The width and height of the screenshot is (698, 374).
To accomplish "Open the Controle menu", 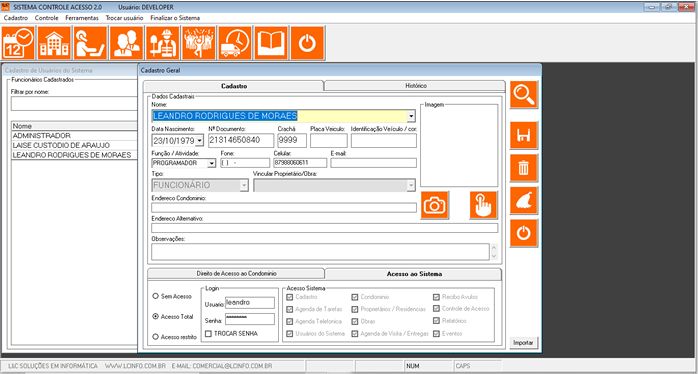I will (x=47, y=18).
